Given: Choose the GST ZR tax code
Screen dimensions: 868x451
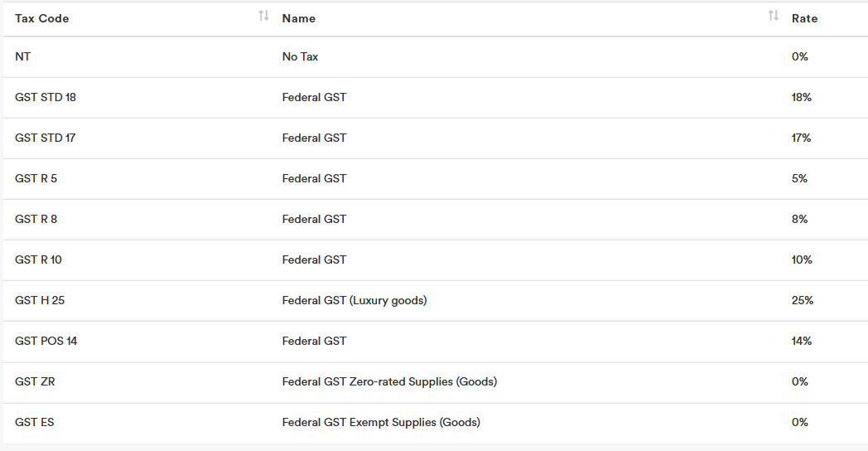Looking at the screenshot, I should [35, 382].
